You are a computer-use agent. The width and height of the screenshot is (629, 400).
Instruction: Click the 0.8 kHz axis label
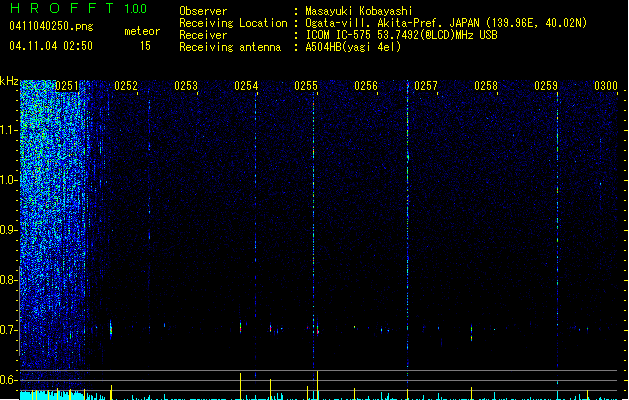coord(9,280)
